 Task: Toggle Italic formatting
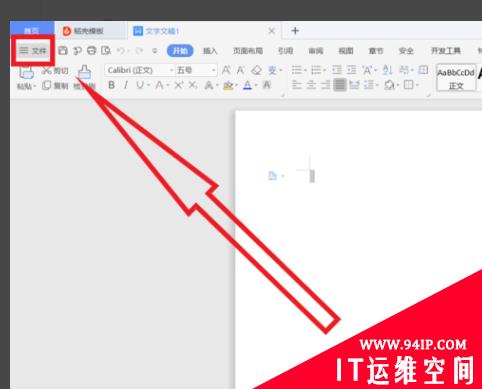[126, 85]
